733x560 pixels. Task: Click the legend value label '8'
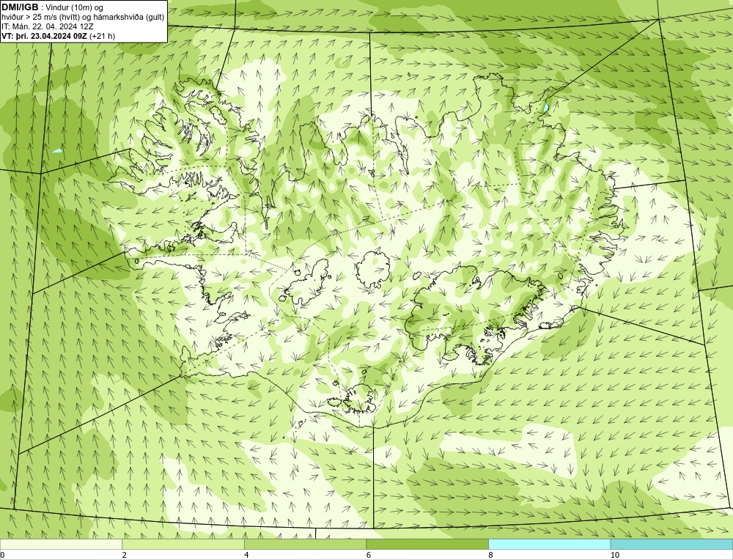(x=491, y=555)
